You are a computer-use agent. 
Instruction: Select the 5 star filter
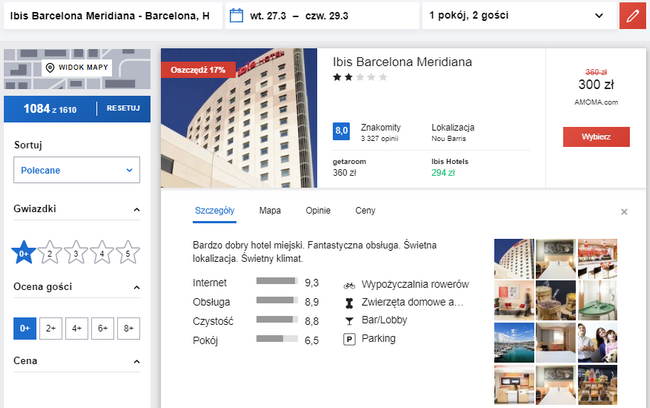click(128, 252)
